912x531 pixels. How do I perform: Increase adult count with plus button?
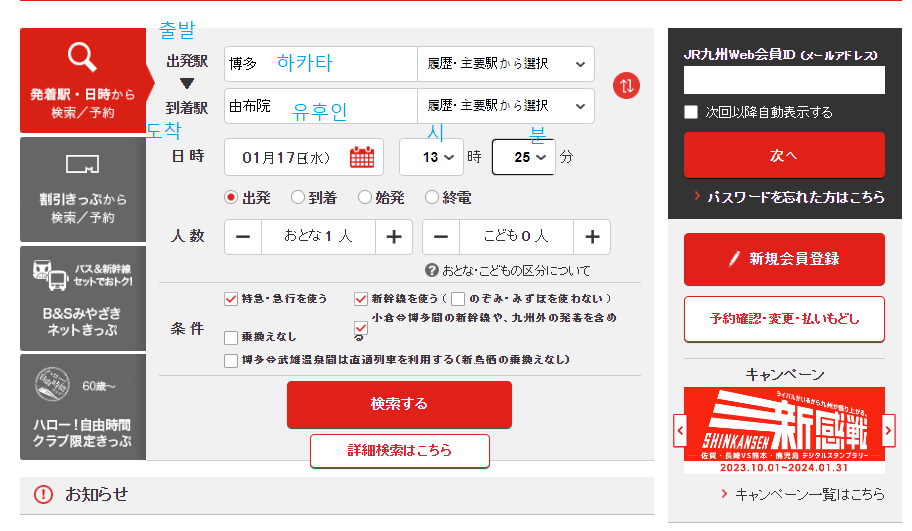point(394,237)
